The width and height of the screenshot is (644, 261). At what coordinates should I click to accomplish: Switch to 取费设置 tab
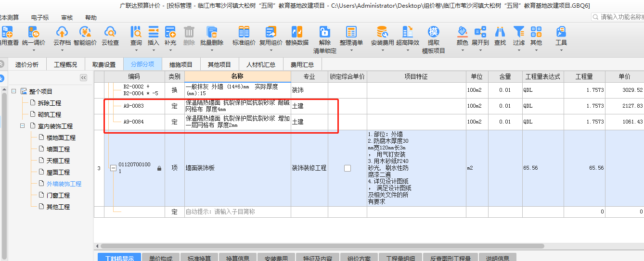coord(104,64)
